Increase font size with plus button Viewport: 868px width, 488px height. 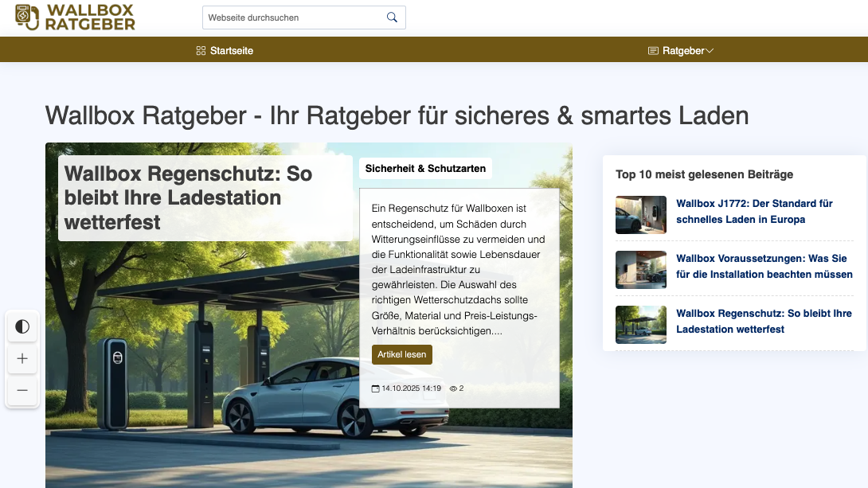(x=22, y=358)
